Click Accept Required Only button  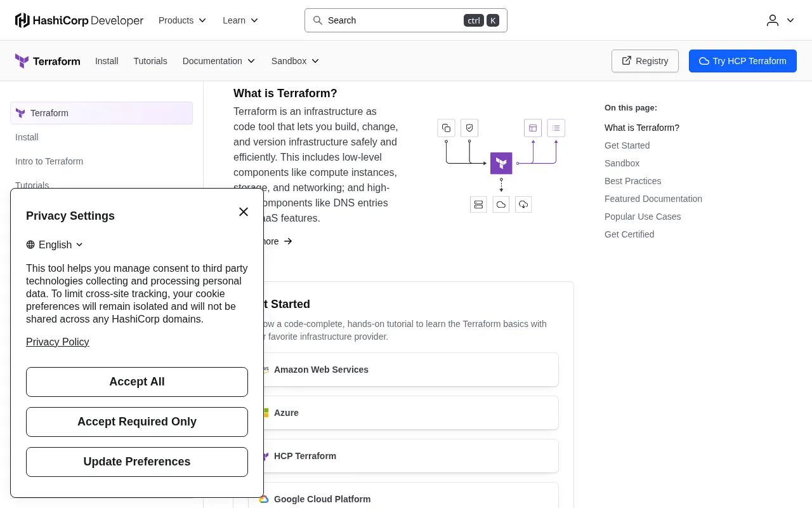coord(137,422)
